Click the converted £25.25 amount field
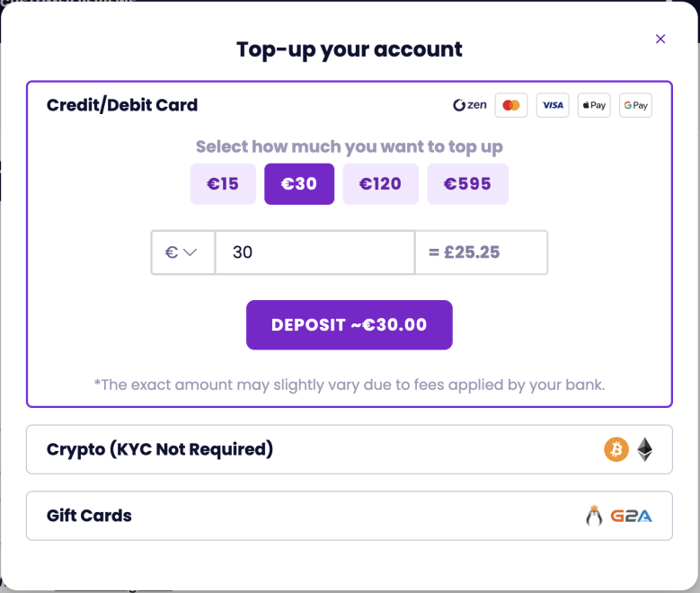700x593 pixels. [481, 252]
